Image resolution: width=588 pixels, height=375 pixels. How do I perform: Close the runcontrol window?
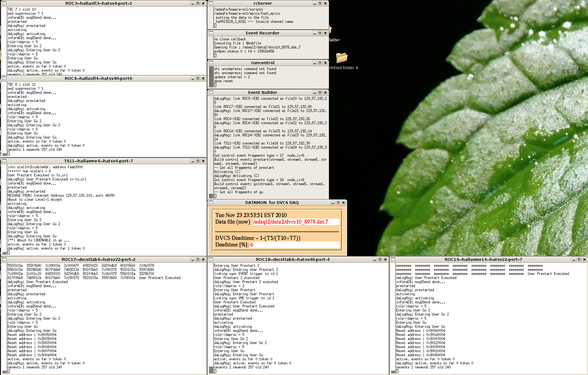[325, 63]
